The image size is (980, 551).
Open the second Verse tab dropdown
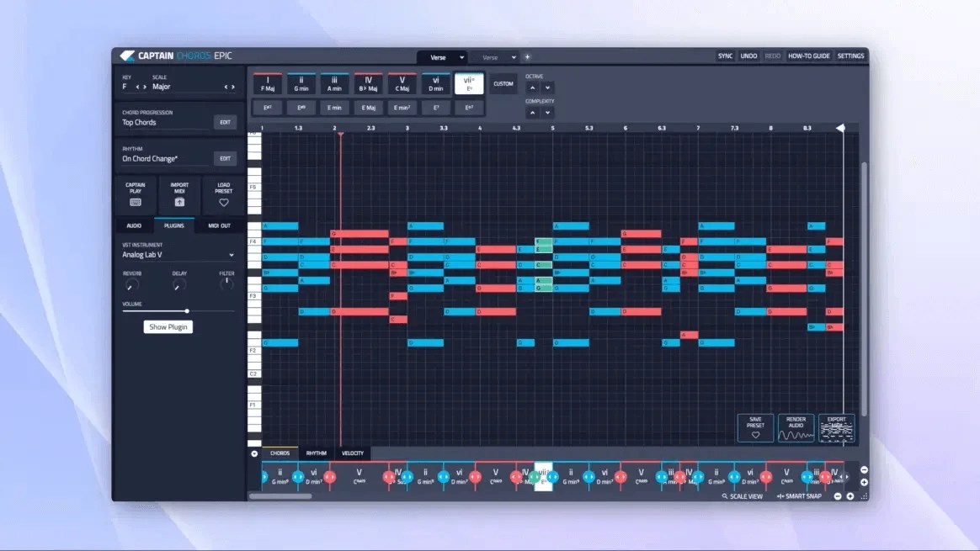[514, 57]
